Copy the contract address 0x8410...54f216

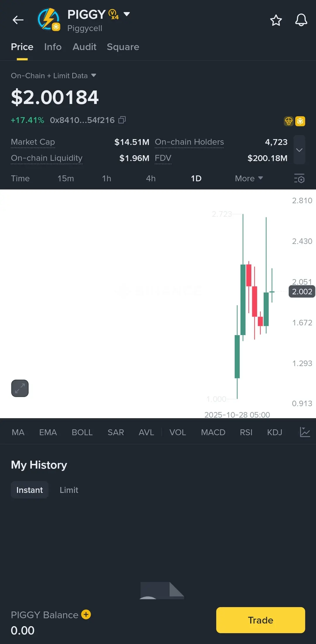[122, 120]
